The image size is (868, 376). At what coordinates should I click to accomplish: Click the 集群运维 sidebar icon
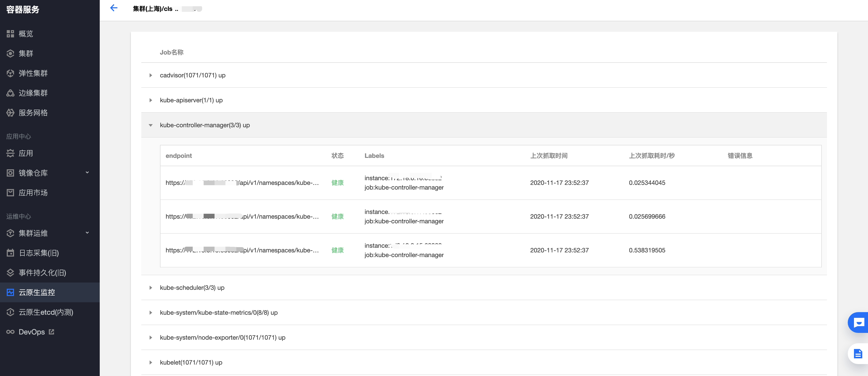click(x=10, y=233)
